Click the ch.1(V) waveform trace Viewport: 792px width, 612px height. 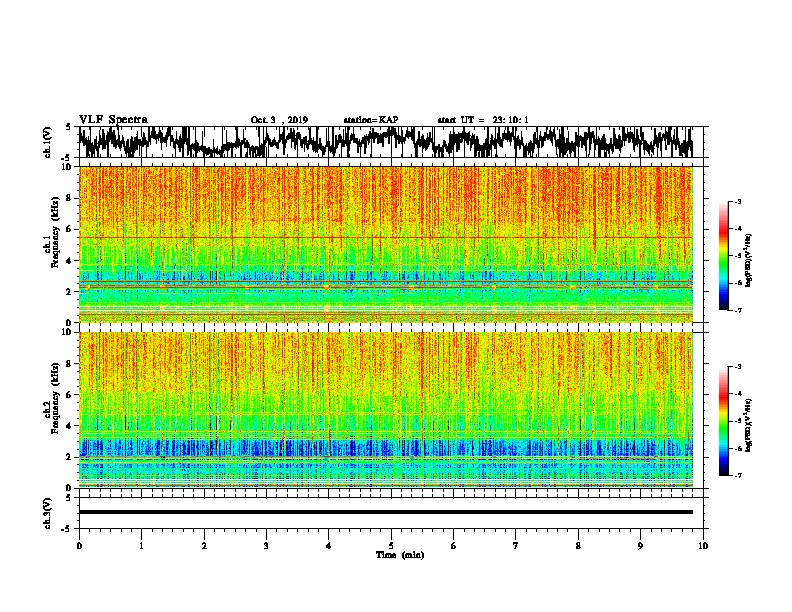pyautogui.click(x=386, y=142)
